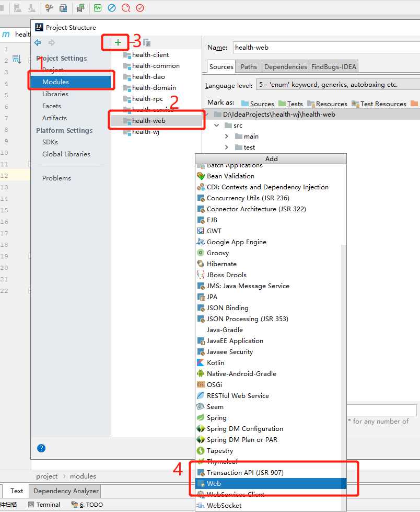This screenshot has height=512, width=420.
Task: Mark folder as Tests
Action: click(x=290, y=104)
